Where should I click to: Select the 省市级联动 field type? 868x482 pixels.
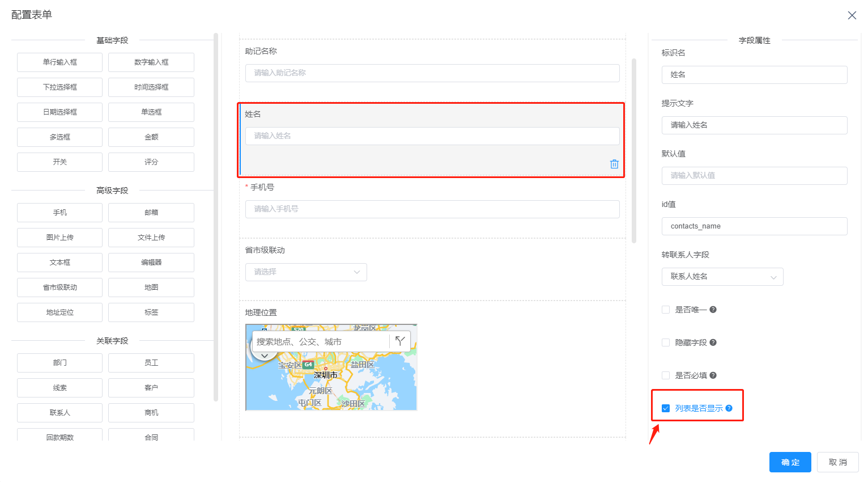point(59,287)
